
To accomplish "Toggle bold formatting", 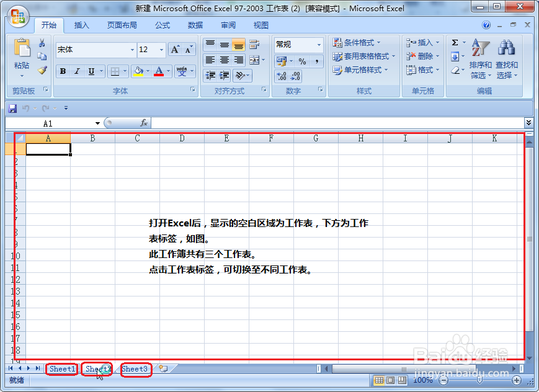I will click(x=63, y=71).
